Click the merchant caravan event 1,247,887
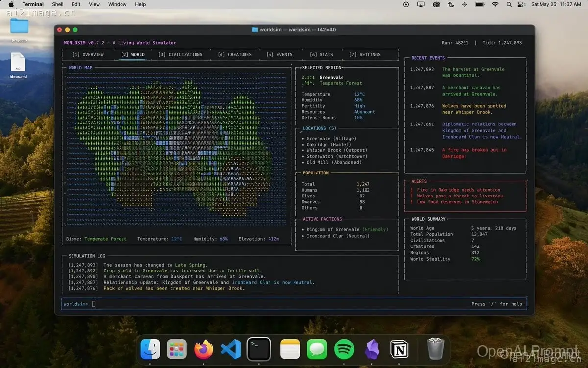Viewport: 588px width, 368px height. 456,91
